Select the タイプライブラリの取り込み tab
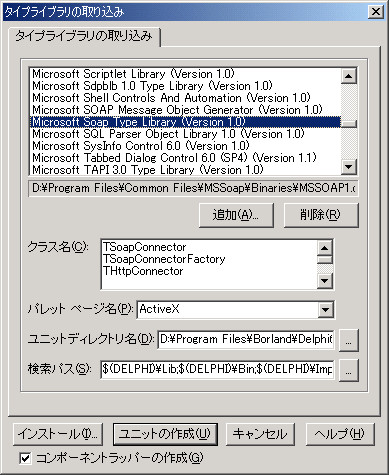 coord(84,36)
